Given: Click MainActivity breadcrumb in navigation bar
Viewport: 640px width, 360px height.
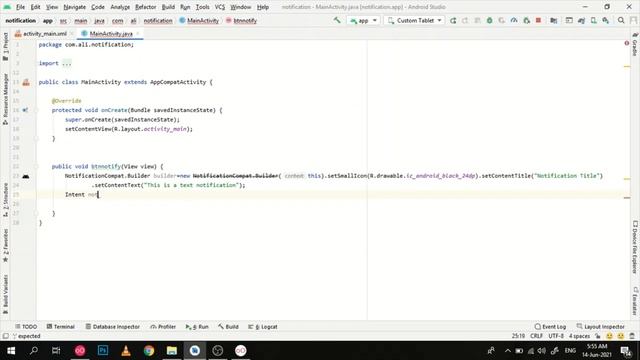Looking at the screenshot, I should 199,20.
